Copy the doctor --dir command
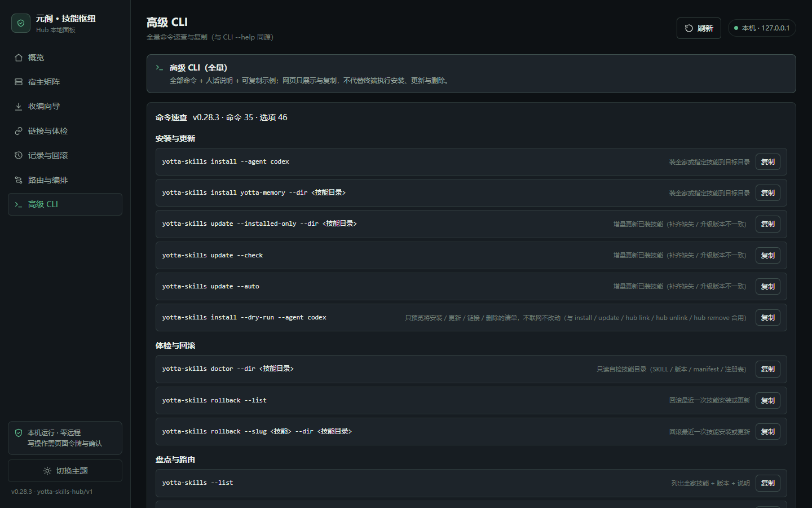Screen dimensions: 812x508 (768, 369)
